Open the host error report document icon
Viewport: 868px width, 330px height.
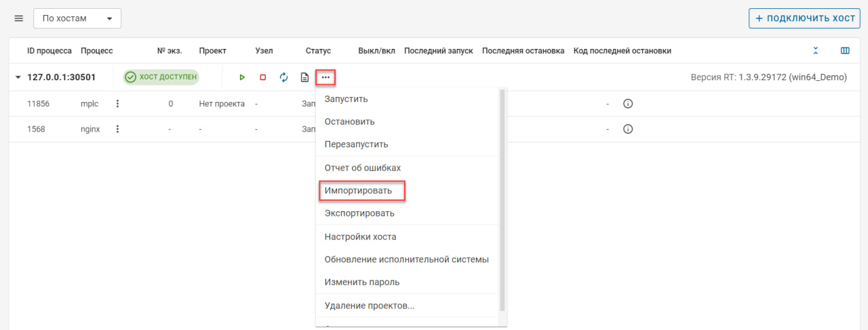pos(305,77)
